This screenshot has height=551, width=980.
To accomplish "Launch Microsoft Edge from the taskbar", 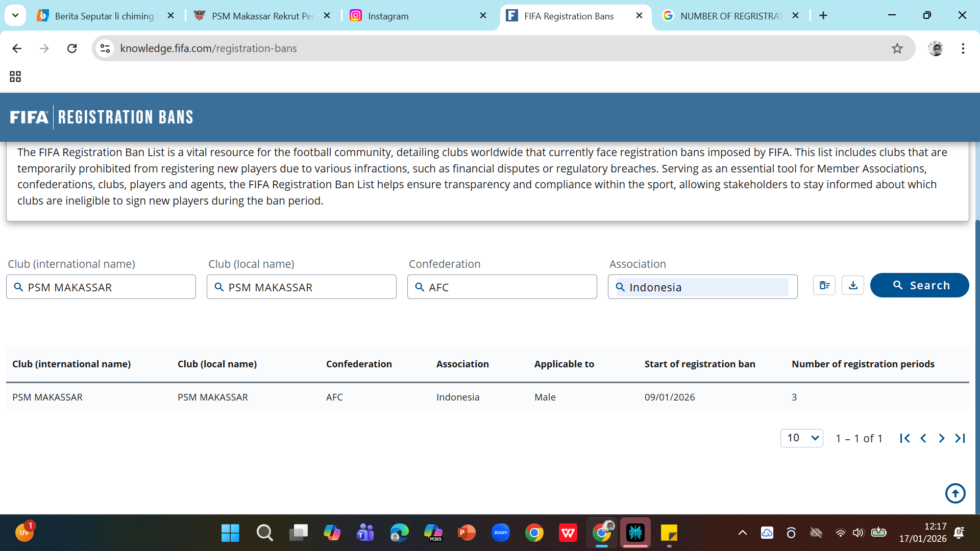I will [399, 533].
